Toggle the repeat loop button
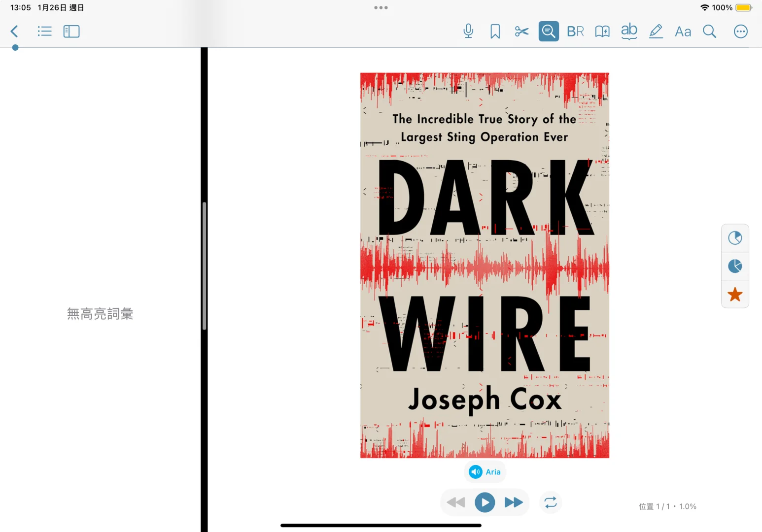Viewport: 762px width, 532px height. tap(551, 502)
